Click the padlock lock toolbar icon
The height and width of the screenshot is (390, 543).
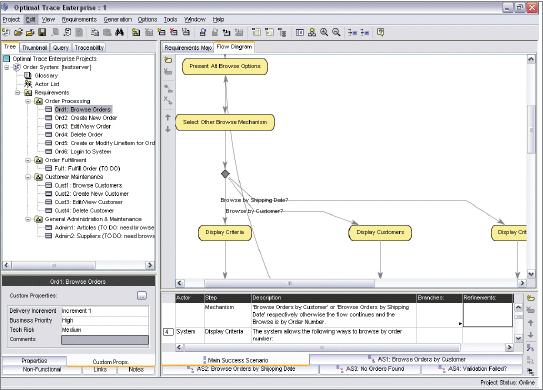[203, 33]
